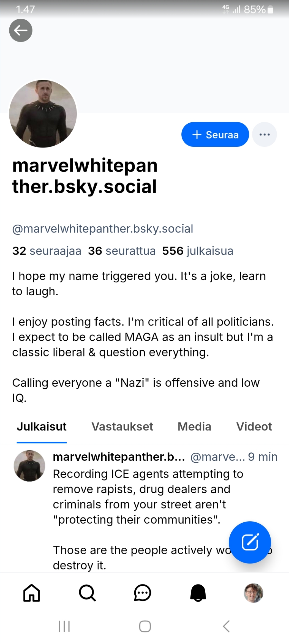The width and height of the screenshot is (289, 644).
Task: Tap the compose new post button
Action: 250,542
